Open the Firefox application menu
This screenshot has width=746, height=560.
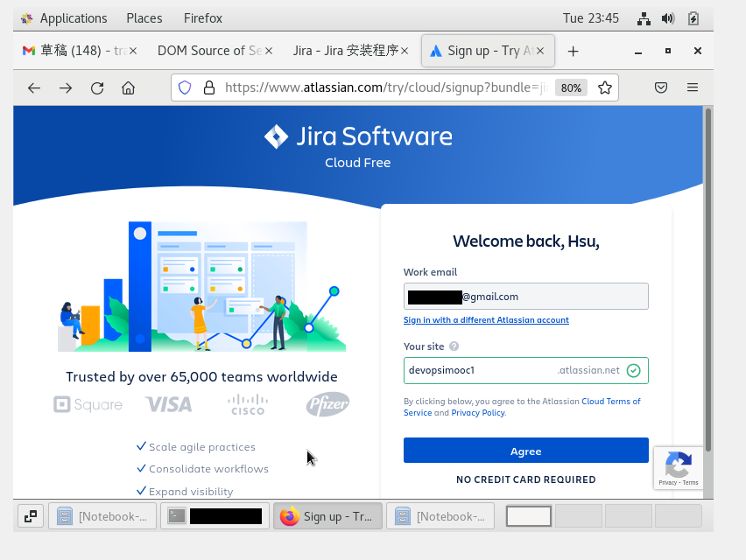202,18
